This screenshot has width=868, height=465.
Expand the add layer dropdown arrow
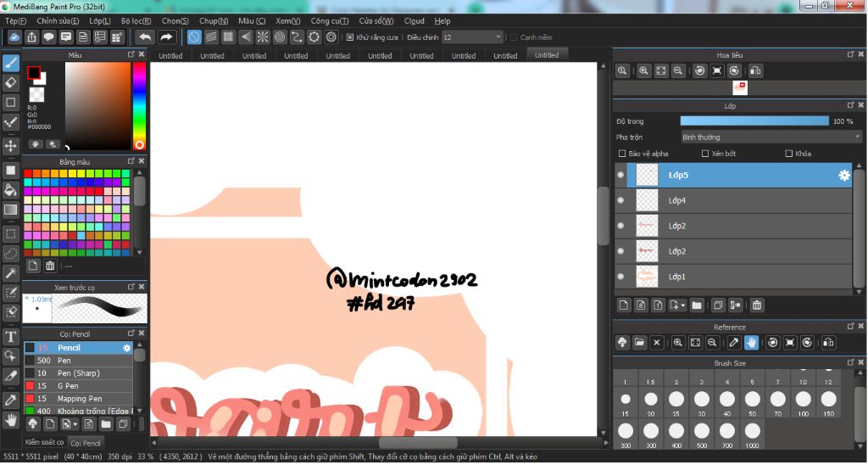click(684, 305)
